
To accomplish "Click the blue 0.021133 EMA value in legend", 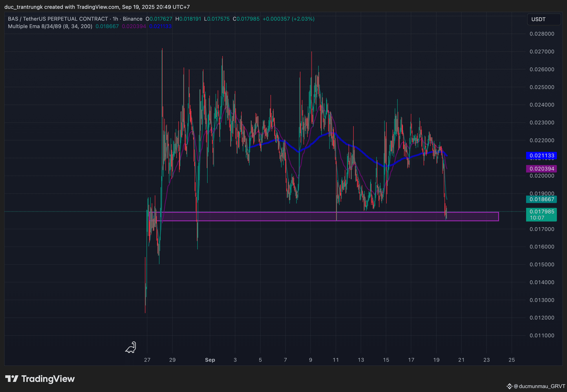I will click(x=161, y=26).
